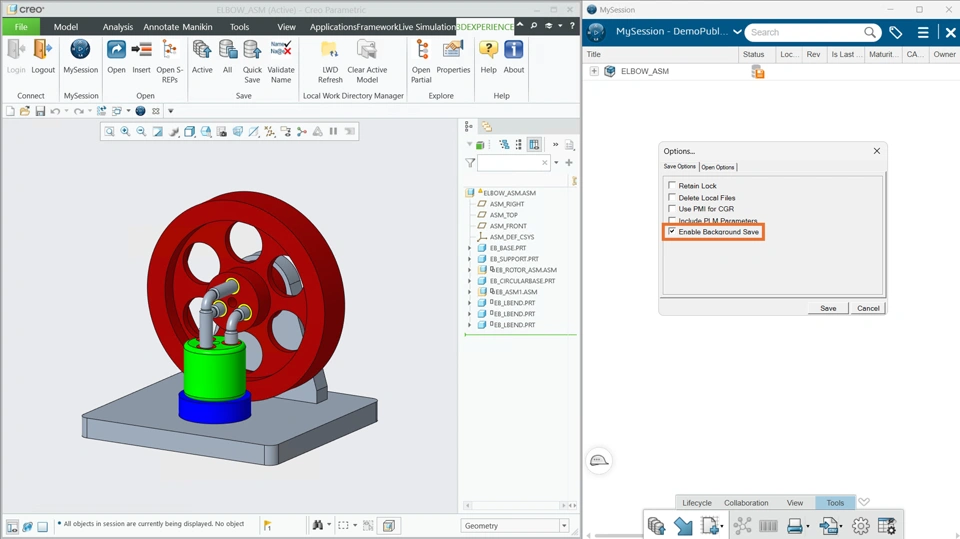Check the Retain Lock option
Screen dimensions: 960x539
[672, 185]
